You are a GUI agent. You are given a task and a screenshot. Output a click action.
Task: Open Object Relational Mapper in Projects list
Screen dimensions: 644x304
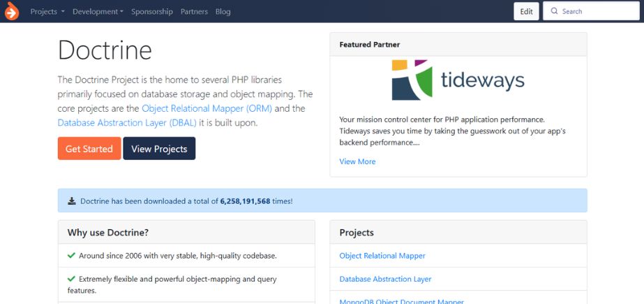click(382, 256)
